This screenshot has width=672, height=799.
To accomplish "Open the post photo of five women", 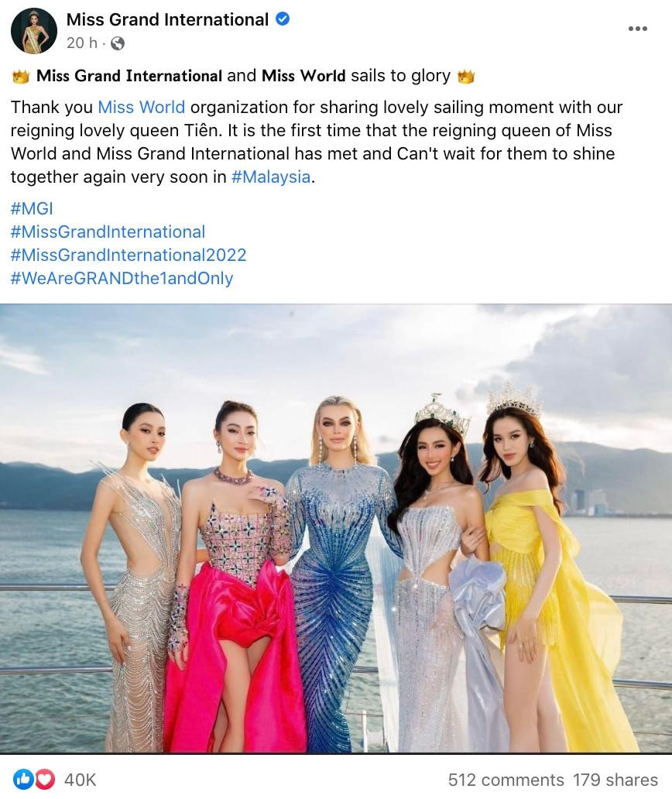I will click(x=336, y=529).
